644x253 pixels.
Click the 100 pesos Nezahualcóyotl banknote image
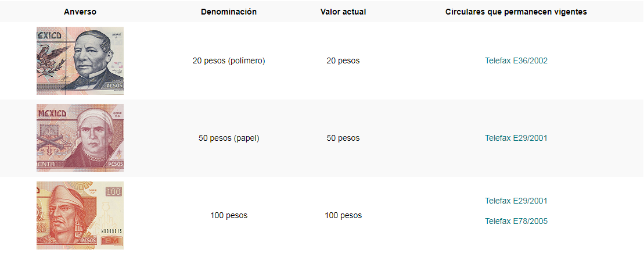tap(80, 216)
